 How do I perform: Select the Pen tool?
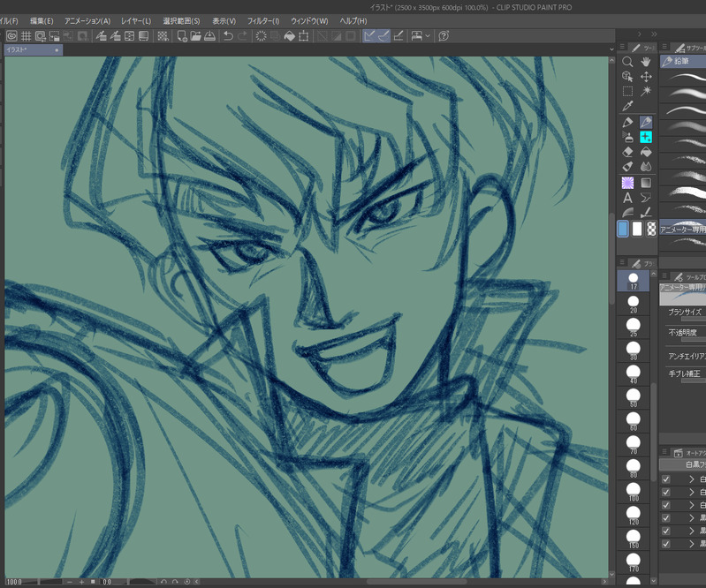coord(627,123)
